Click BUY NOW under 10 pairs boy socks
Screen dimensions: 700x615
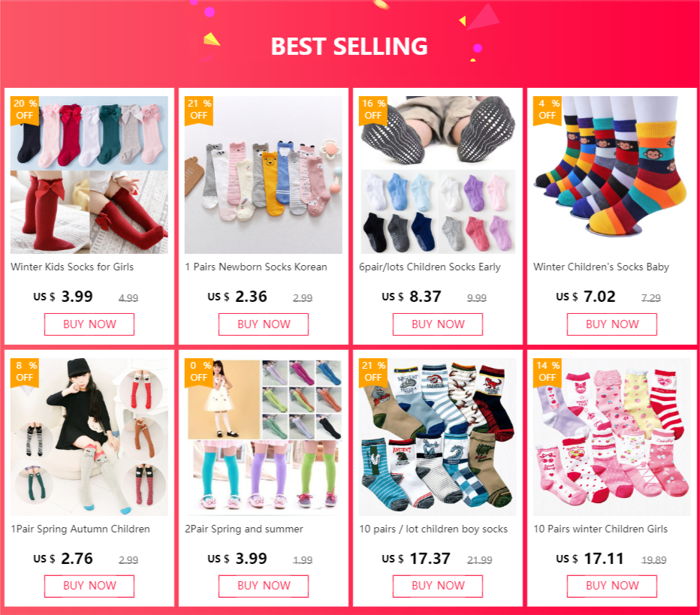click(437, 586)
